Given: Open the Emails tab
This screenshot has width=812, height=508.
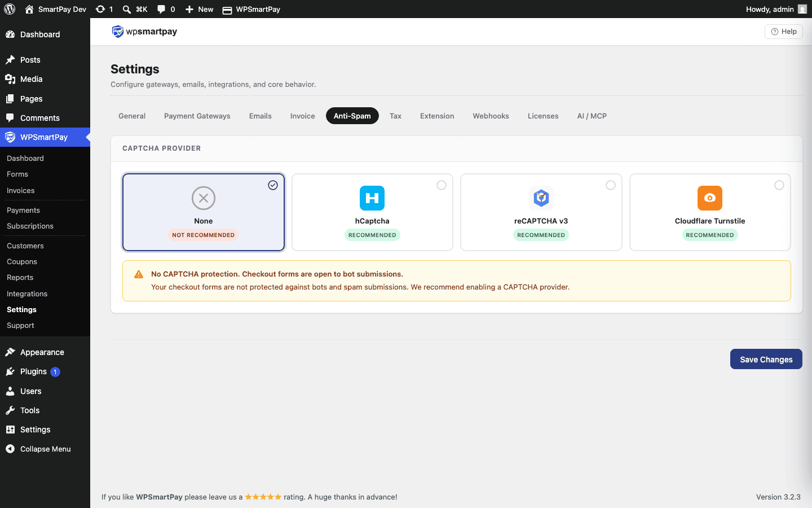Looking at the screenshot, I should coord(261,116).
